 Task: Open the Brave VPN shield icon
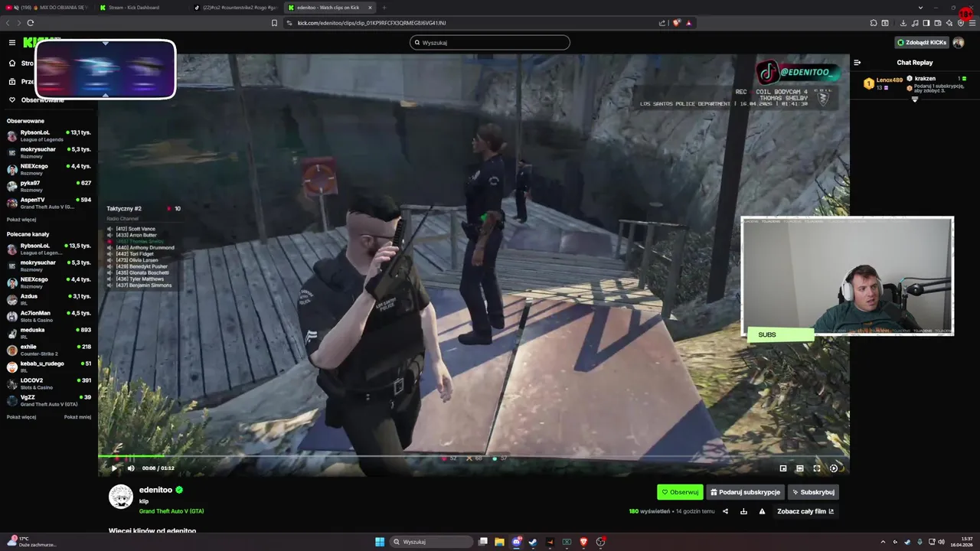[x=961, y=23]
